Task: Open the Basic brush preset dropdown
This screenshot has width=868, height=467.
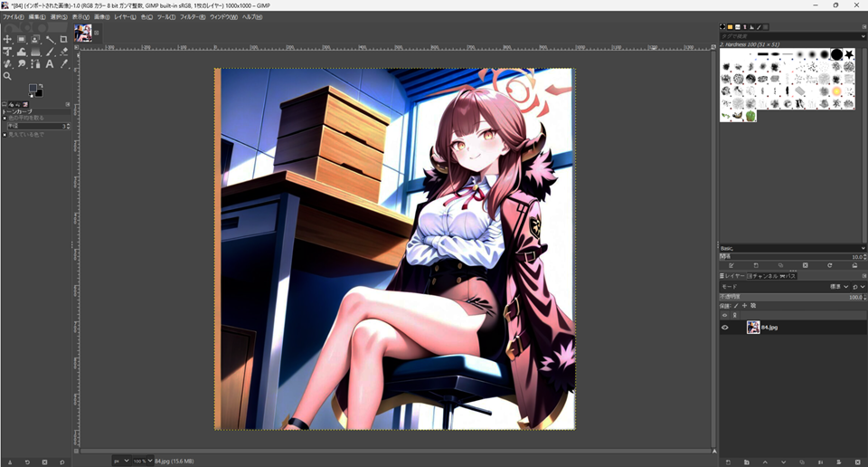Action: tap(792, 248)
